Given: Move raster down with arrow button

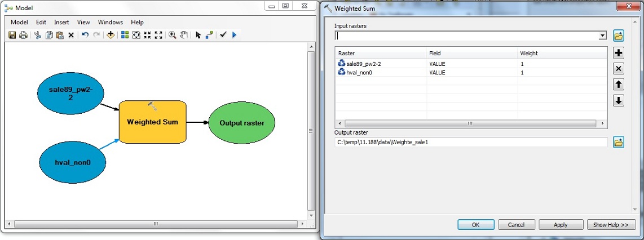Looking at the screenshot, I should click(618, 101).
